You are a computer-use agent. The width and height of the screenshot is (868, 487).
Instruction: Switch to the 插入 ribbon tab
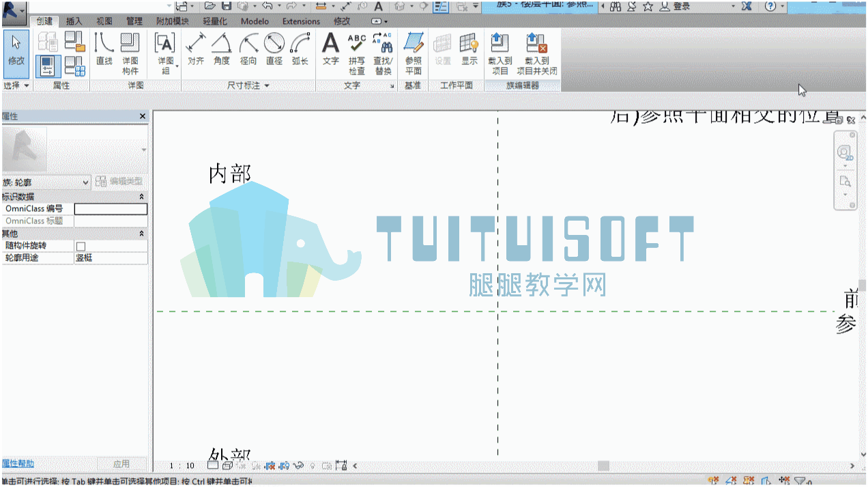pos(74,21)
